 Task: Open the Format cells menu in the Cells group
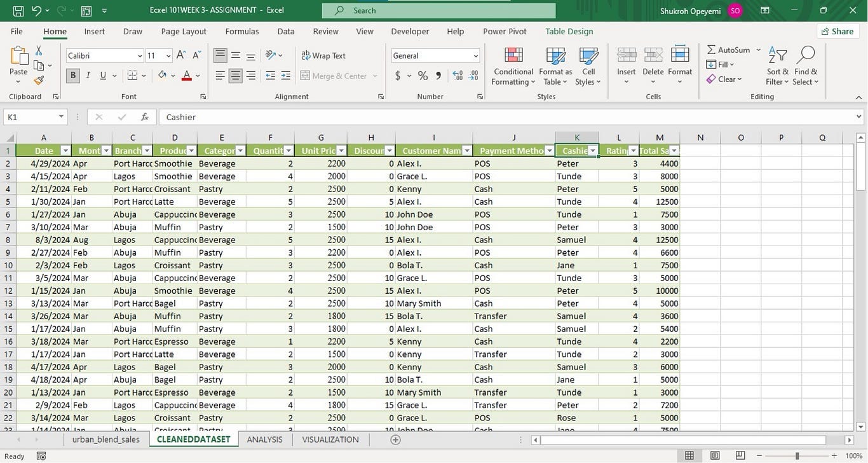680,66
